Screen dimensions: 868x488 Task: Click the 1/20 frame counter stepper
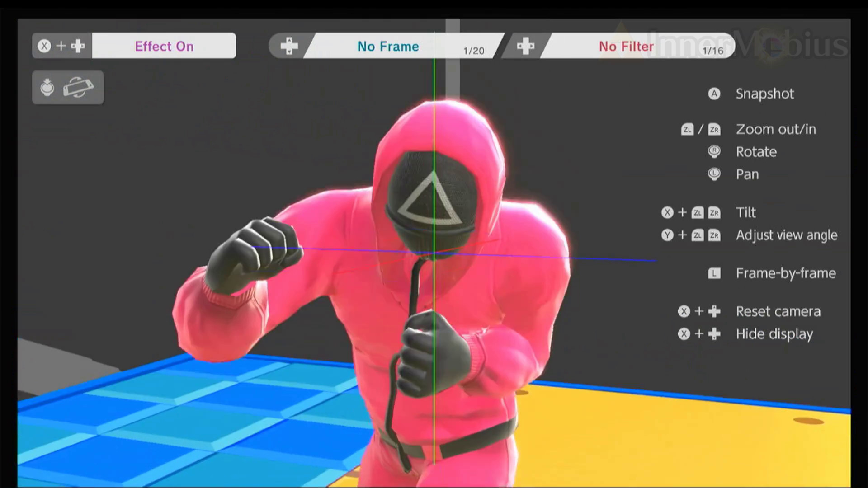pos(474,50)
